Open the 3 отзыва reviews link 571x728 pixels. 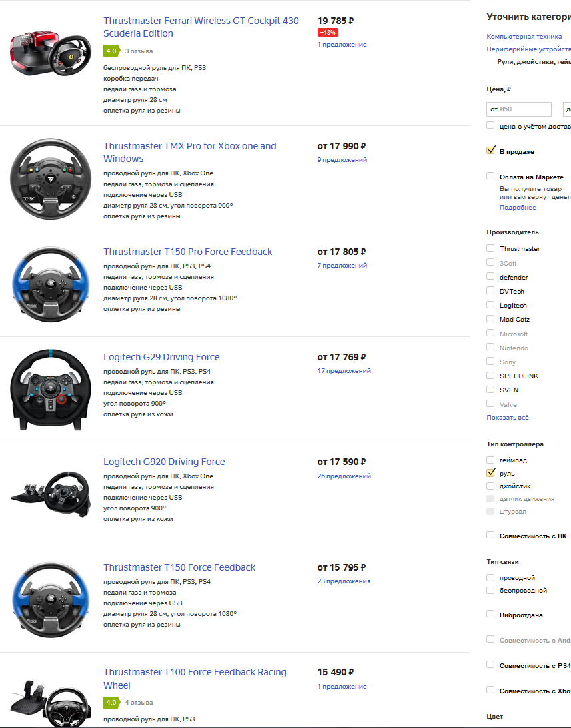[x=139, y=51]
